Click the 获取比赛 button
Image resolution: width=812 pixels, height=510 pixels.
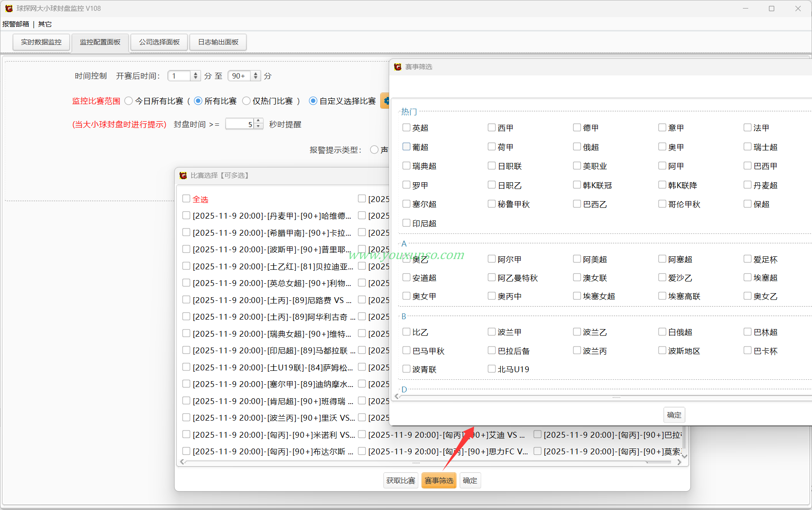point(401,480)
